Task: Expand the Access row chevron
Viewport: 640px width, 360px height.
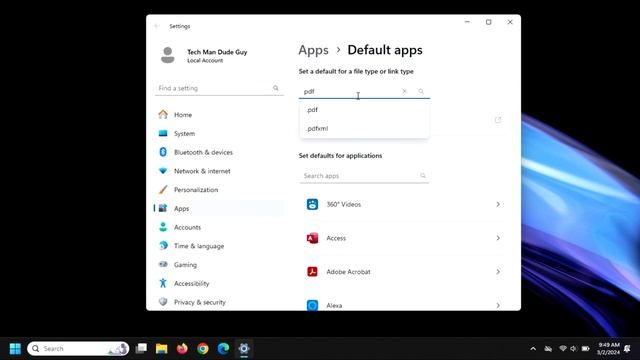Action: (498, 238)
